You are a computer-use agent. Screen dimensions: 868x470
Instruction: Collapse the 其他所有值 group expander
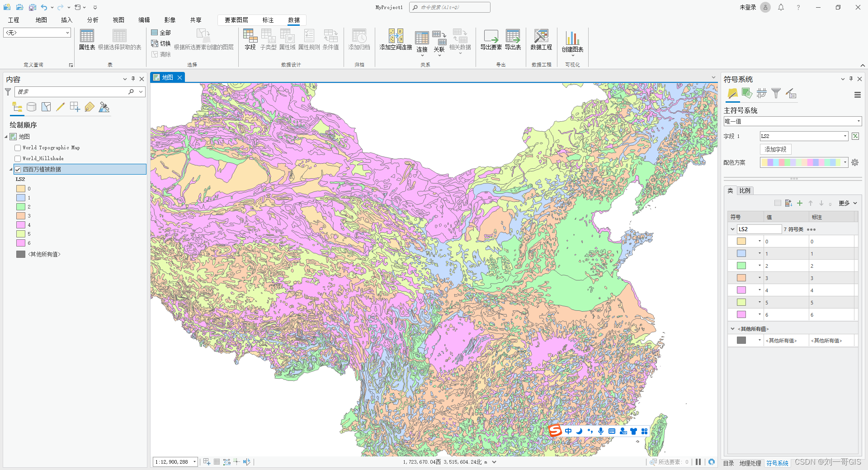coord(732,329)
